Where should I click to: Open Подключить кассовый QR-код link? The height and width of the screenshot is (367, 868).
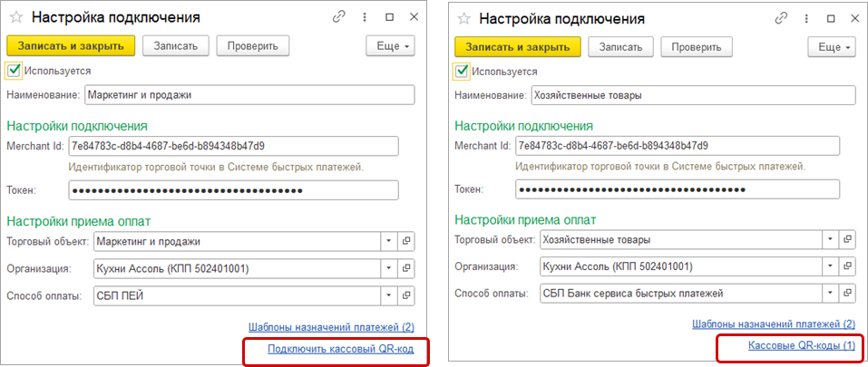(340, 348)
